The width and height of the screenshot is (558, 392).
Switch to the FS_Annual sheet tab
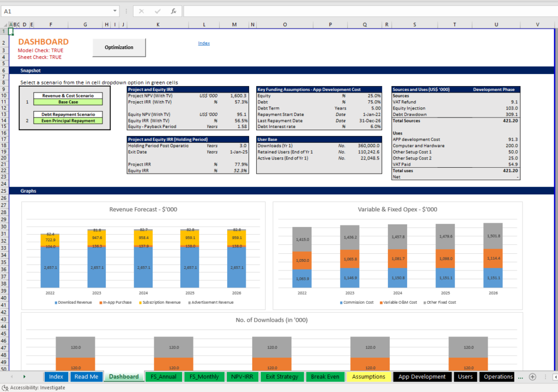coord(163,377)
